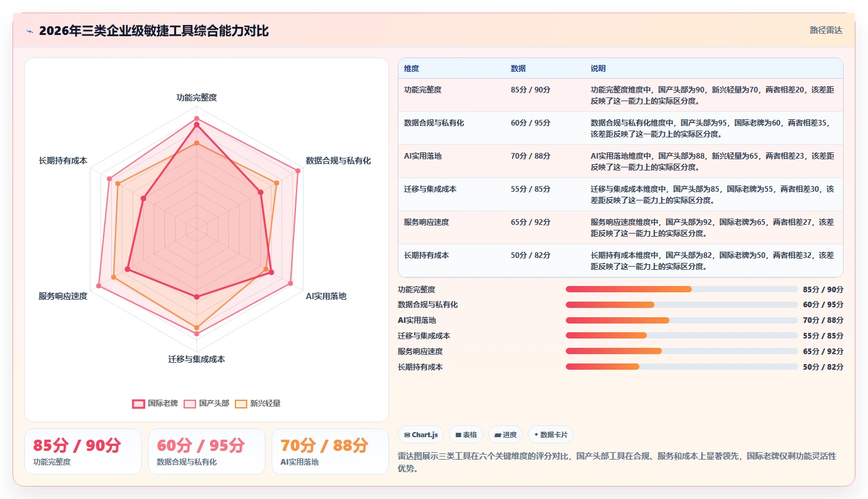Click 国产头部 point on radar 数据合规与私有化 axis
The height and width of the screenshot is (499, 868).
click(297, 170)
